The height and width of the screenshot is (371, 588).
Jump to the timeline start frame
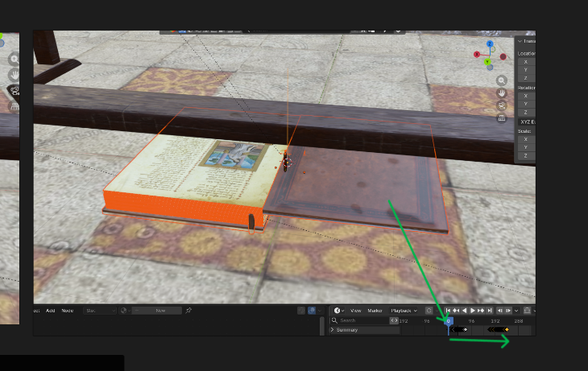448,311
